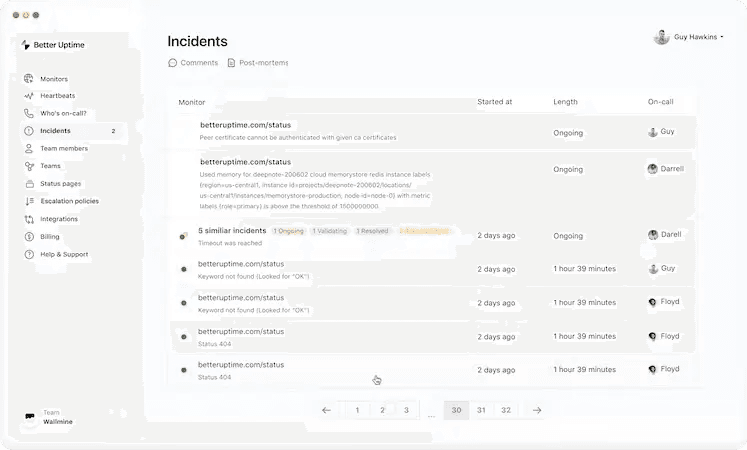Open Who's on-call phone icon
747x450 pixels.
click(29, 113)
